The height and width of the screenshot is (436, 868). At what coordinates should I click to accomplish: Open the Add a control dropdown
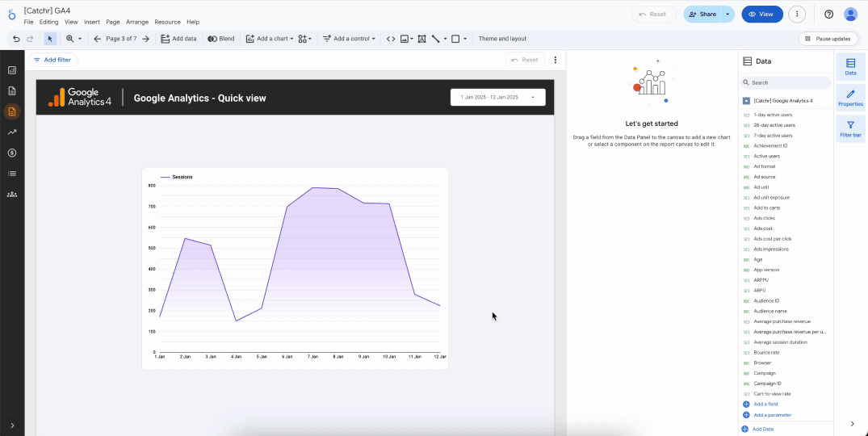[x=350, y=39]
